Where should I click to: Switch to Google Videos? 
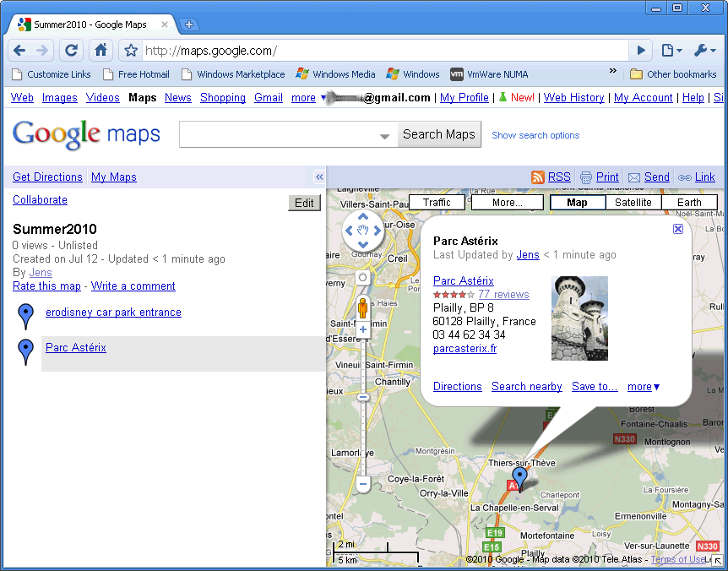(x=102, y=97)
